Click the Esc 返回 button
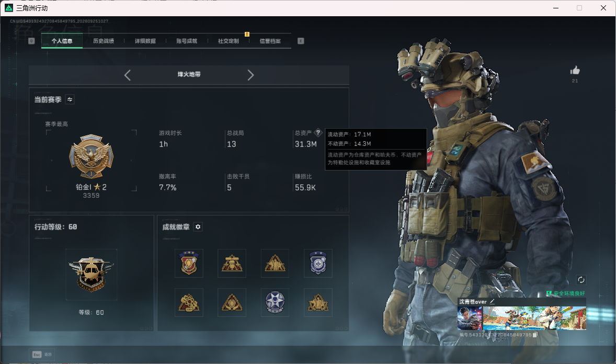This screenshot has height=364, width=616. point(42,355)
